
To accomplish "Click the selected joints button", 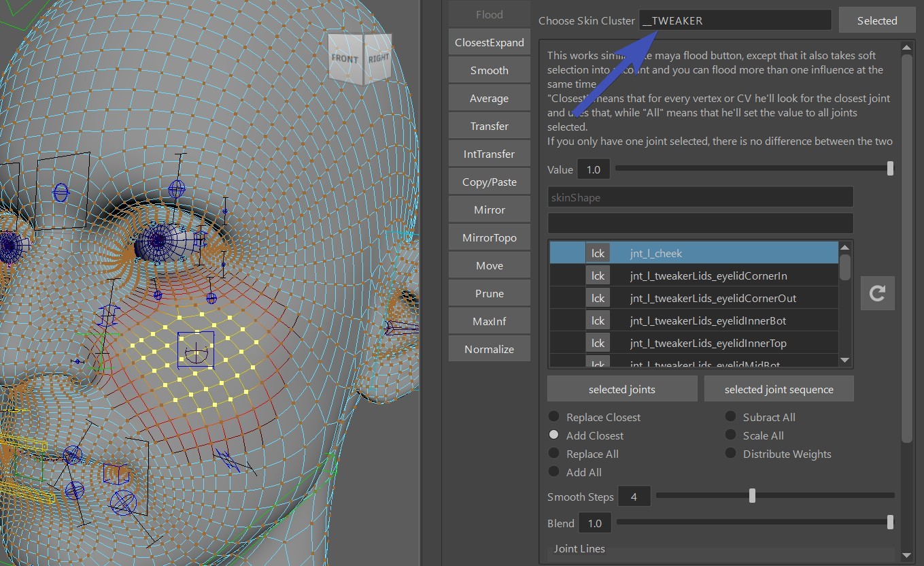I will tap(622, 389).
